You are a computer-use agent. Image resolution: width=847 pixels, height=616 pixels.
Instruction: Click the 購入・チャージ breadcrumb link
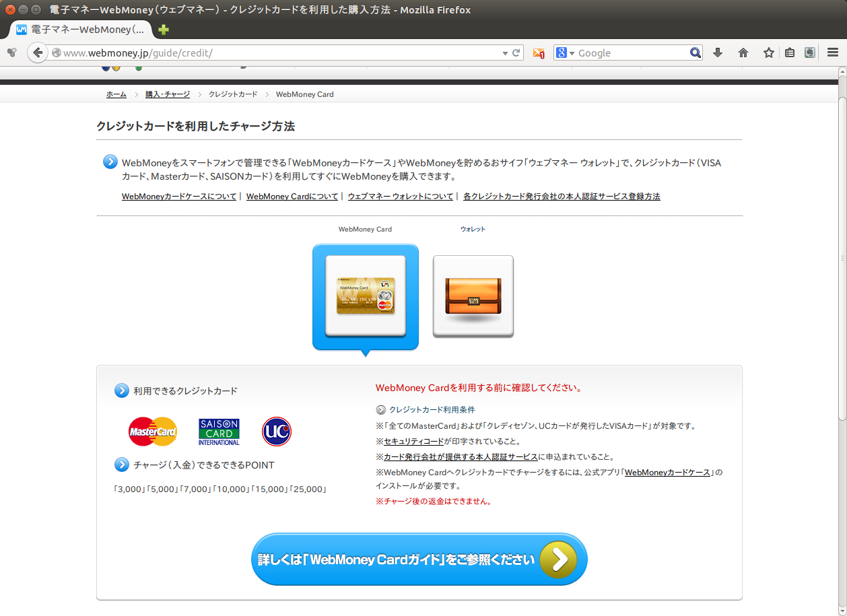168,94
